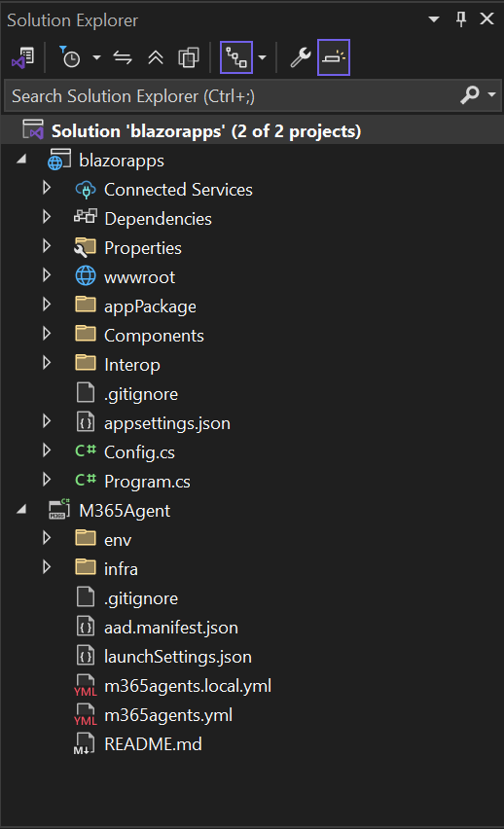Expand the Components folder
Image resolution: width=504 pixels, height=829 pixels.
click(x=47, y=333)
